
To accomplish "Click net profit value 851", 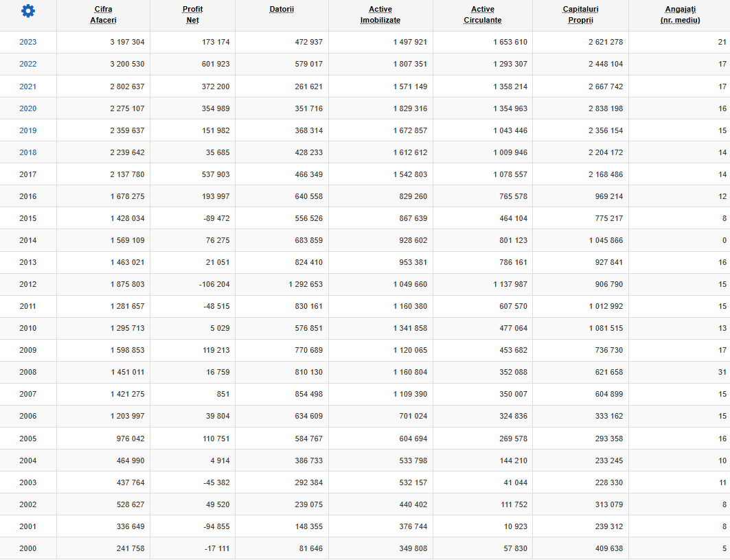I will click(x=223, y=394).
